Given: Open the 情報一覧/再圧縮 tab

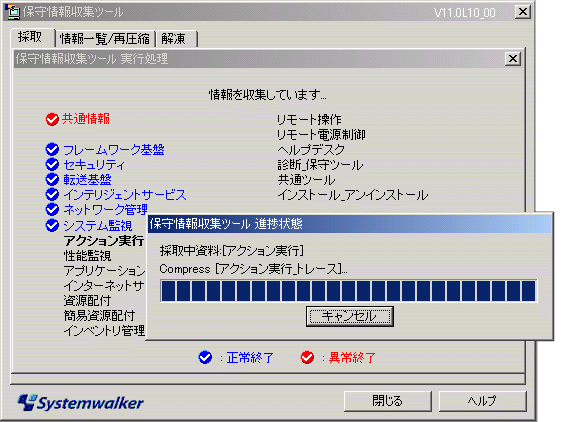Looking at the screenshot, I should 105,39.
